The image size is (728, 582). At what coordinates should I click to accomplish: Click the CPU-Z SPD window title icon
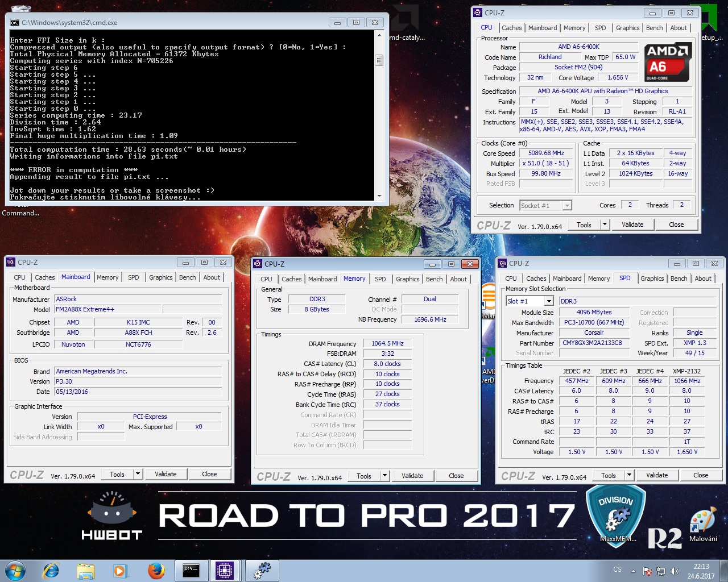click(502, 263)
